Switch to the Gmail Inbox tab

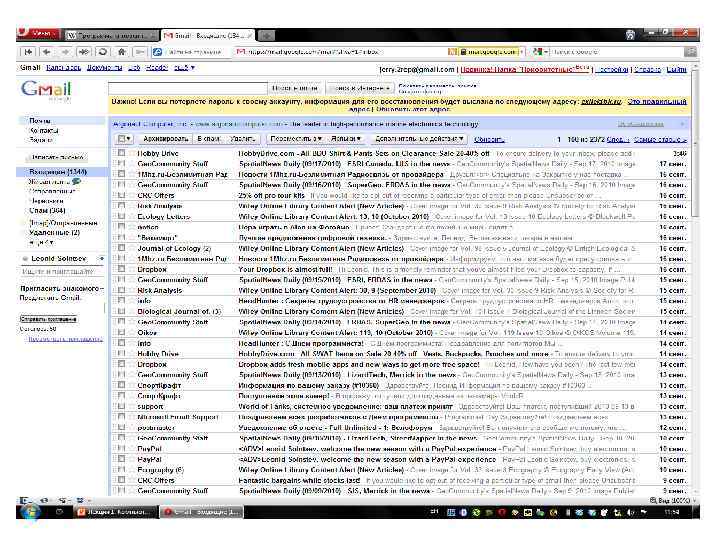[x=208, y=35]
